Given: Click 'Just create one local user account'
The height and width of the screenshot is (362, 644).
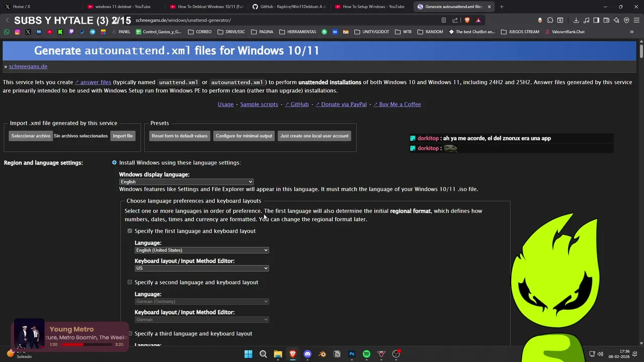Looking at the screenshot, I should [x=314, y=136].
